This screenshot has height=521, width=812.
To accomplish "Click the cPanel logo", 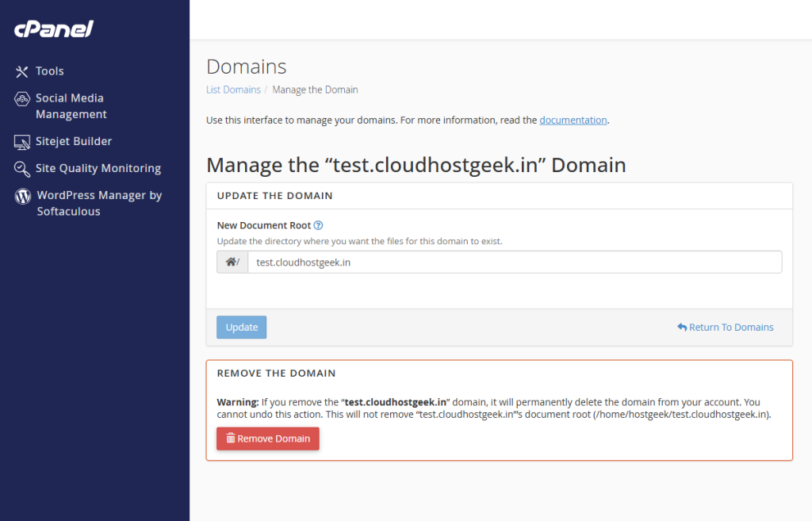I will point(52,29).
